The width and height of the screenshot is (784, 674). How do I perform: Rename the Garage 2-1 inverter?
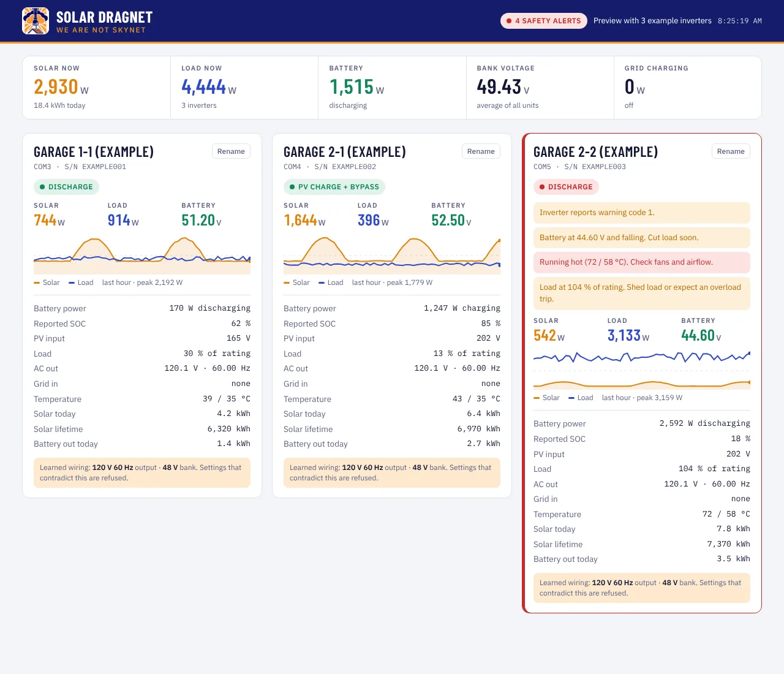pyautogui.click(x=481, y=151)
